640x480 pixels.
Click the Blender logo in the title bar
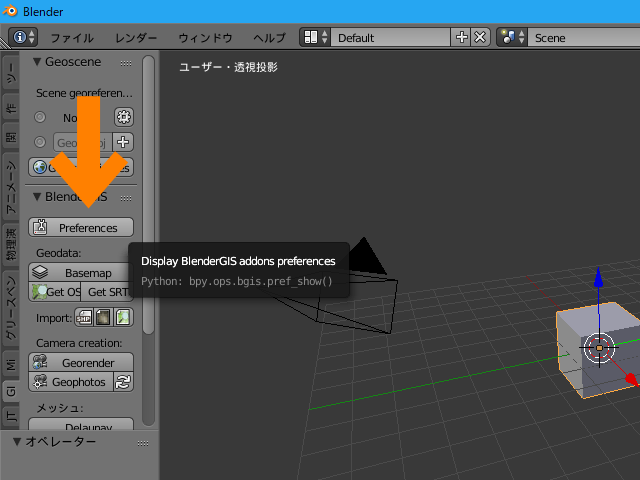[x=10, y=11]
